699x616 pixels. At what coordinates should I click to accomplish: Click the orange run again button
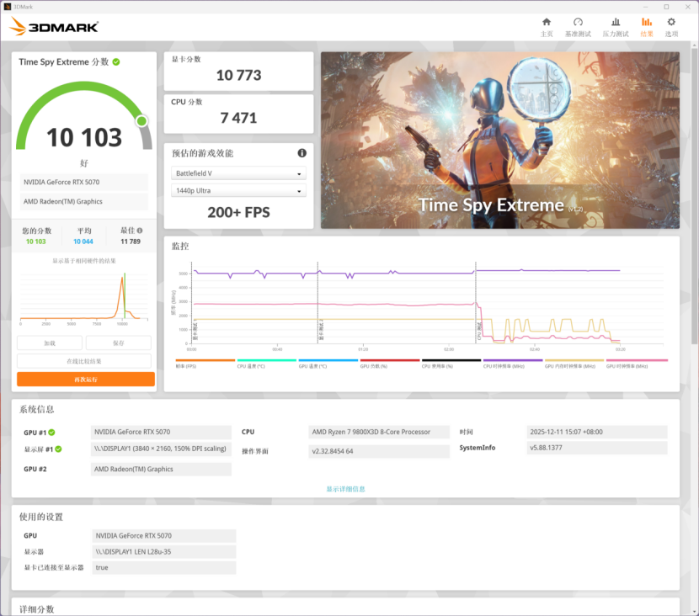point(86,379)
